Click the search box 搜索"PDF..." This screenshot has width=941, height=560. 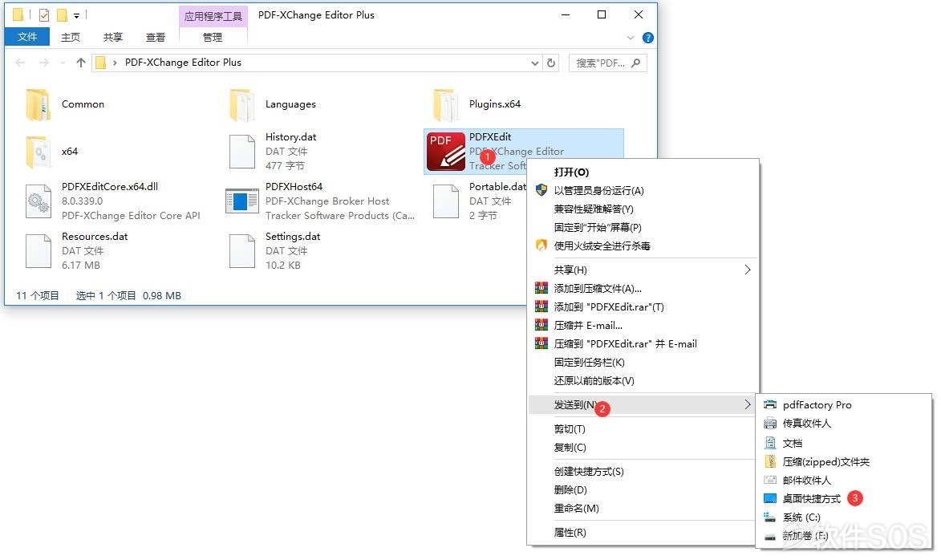[607, 63]
